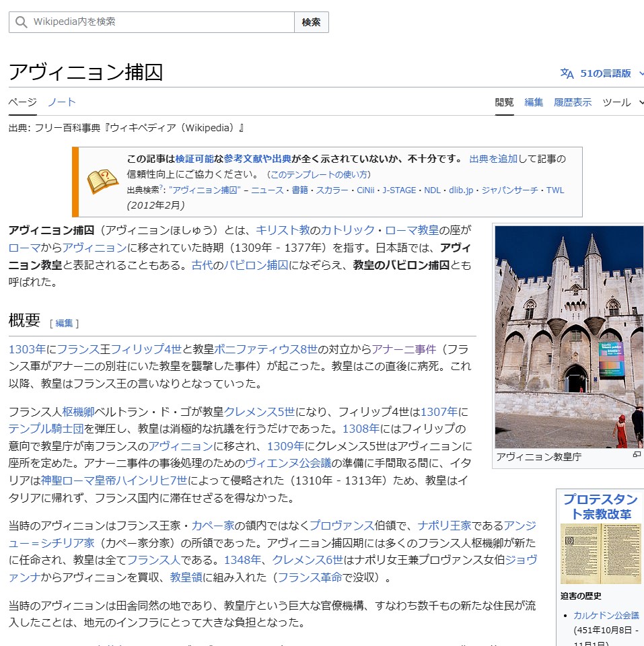This screenshot has height=646, width=644.
Task: Open the TWL source link
Action: (555, 190)
